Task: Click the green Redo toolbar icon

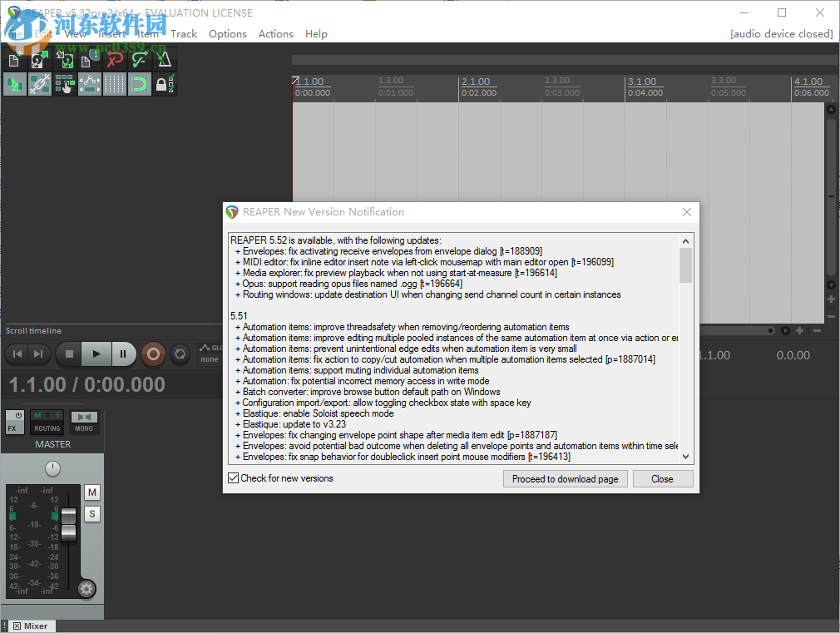Action: (x=139, y=60)
